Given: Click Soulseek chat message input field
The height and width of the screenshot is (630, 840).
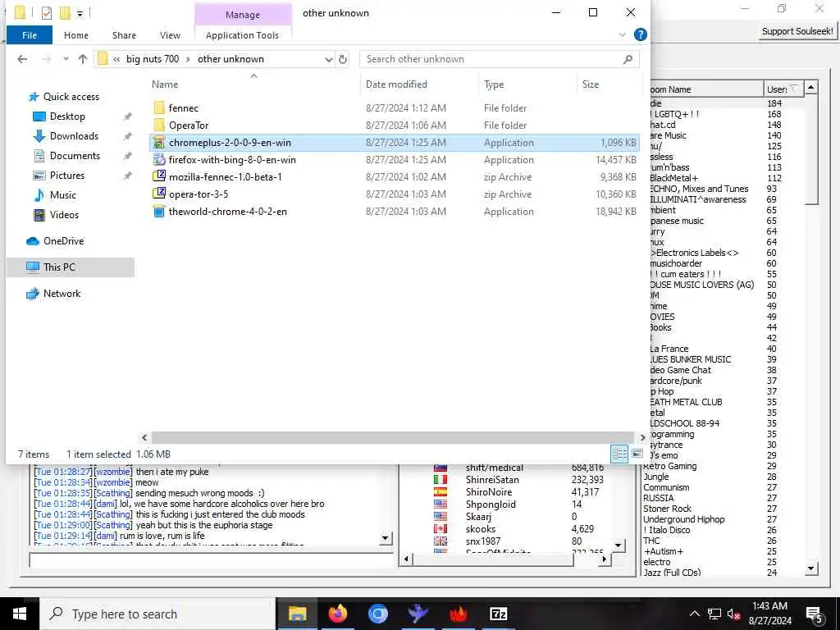Looking at the screenshot, I should [211, 559].
